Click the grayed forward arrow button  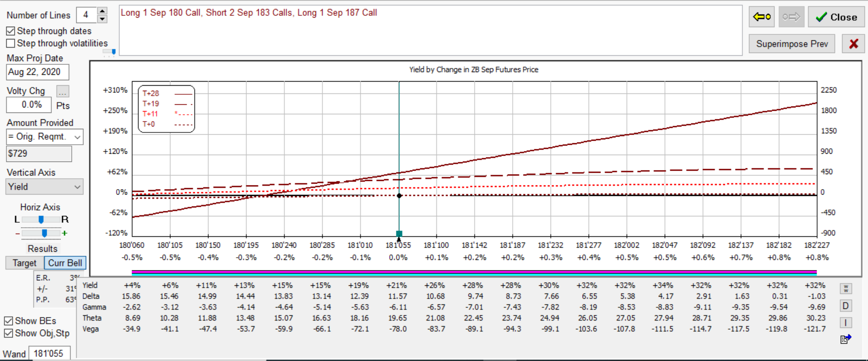[x=791, y=17]
